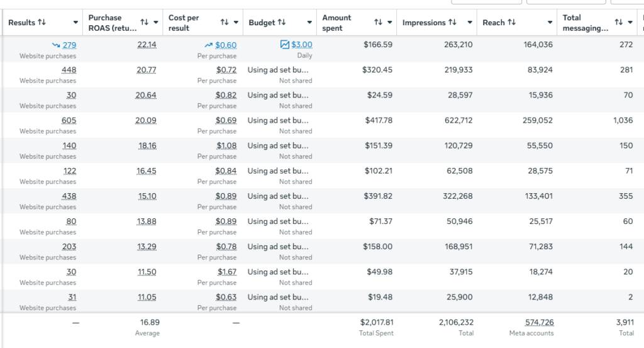The width and height of the screenshot is (644, 348).
Task: Click the 574,726 total reach value
Action: (539, 323)
